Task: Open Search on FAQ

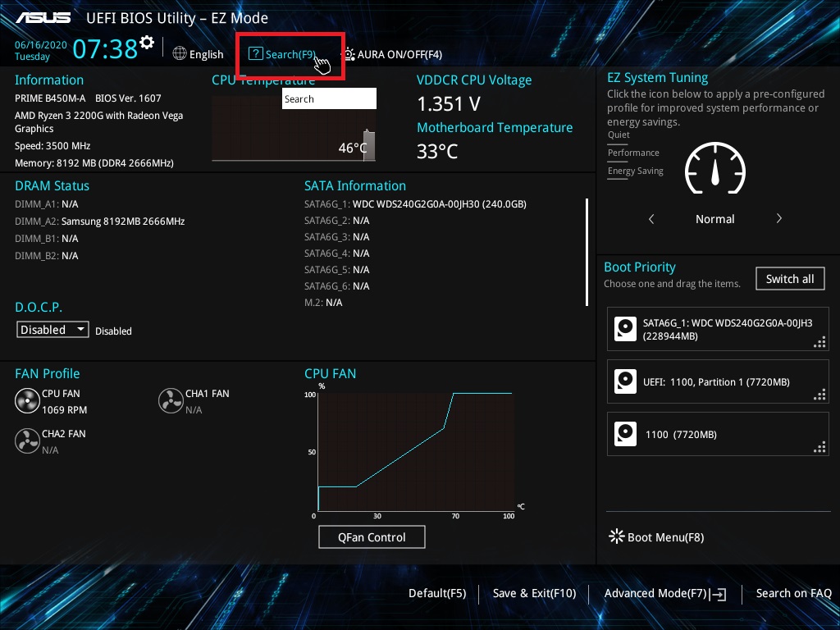Action: click(x=793, y=594)
